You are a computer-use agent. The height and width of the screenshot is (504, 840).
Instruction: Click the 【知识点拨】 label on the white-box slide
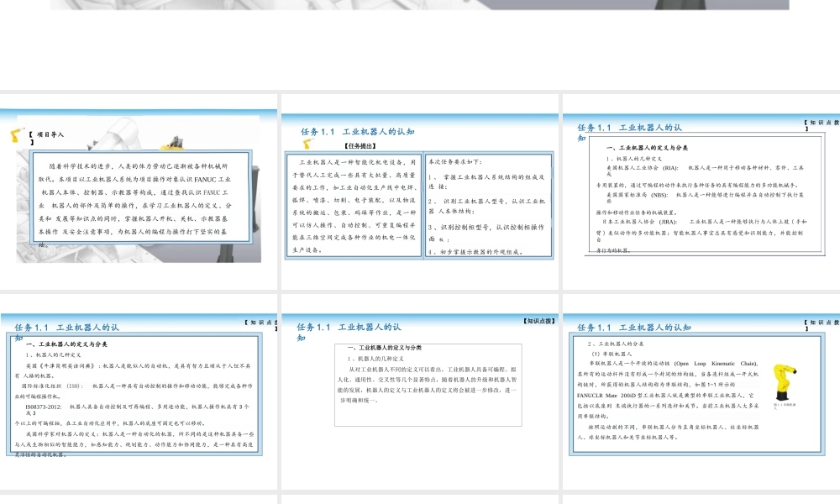(539, 321)
